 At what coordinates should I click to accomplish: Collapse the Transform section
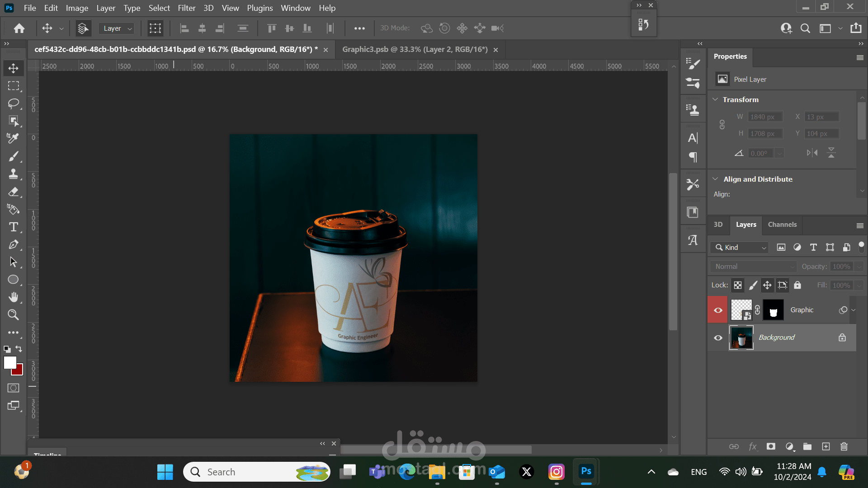click(715, 99)
